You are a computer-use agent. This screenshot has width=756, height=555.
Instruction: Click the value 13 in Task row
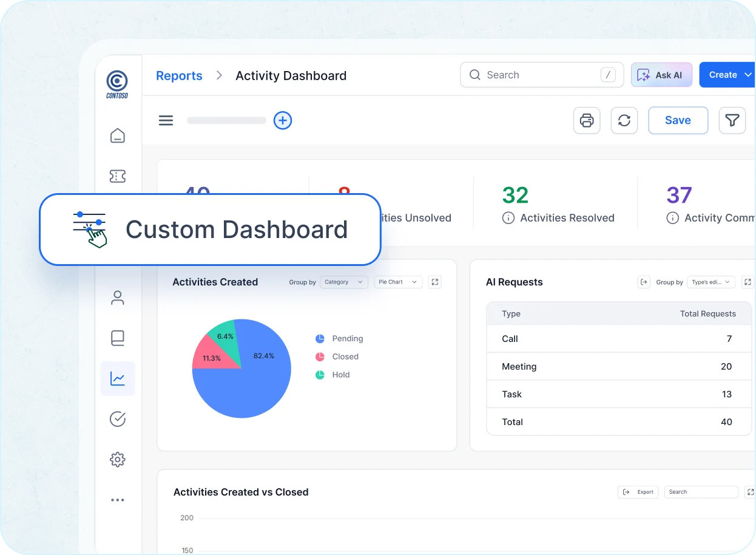click(x=727, y=394)
